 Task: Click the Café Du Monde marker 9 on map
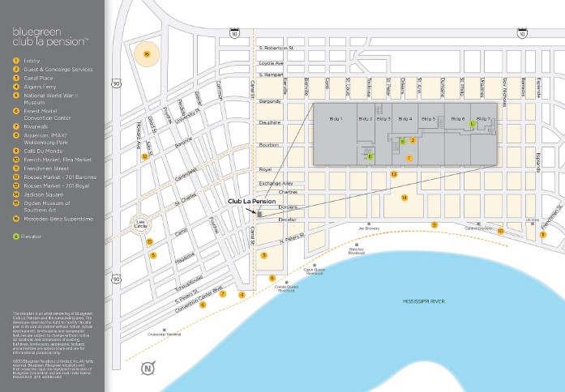click(434, 225)
